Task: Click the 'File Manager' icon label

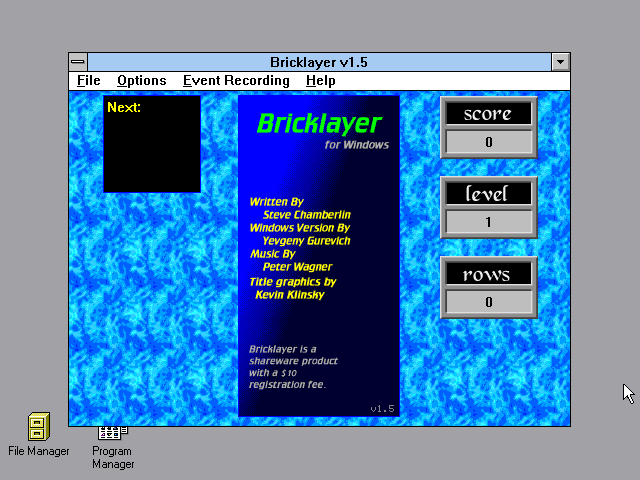Action: point(39,451)
